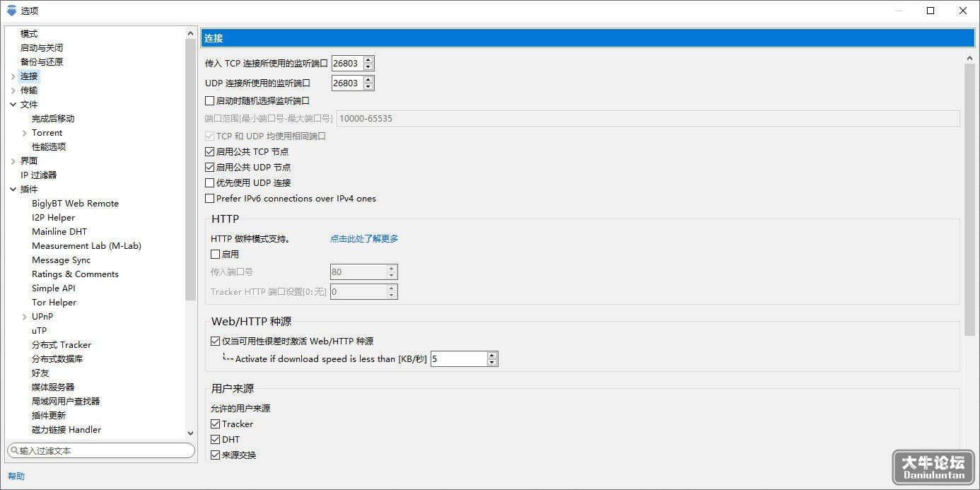Screen dimensions: 980x490
Task: Select the Mainline DHT plugin entry
Action: click(x=59, y=232)
